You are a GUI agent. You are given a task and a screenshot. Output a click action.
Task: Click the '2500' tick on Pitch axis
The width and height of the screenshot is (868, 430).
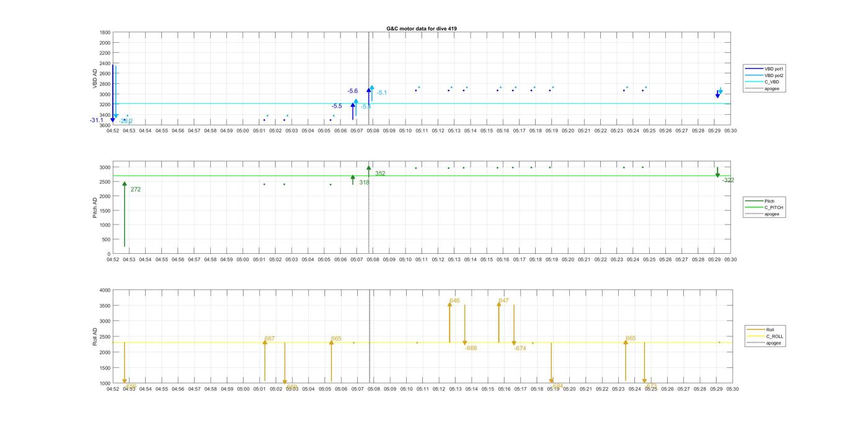click(105, 182)
